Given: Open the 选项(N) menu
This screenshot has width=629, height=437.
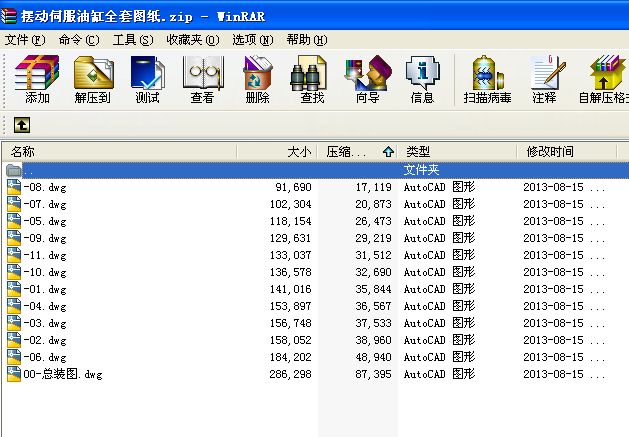Looking at the screenshot, I should [x=253, y=40].
